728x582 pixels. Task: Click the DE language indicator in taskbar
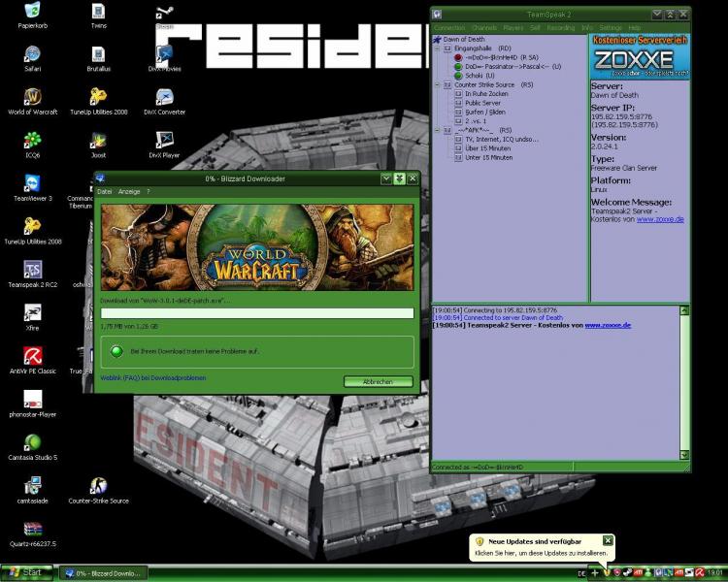point(581,573)
